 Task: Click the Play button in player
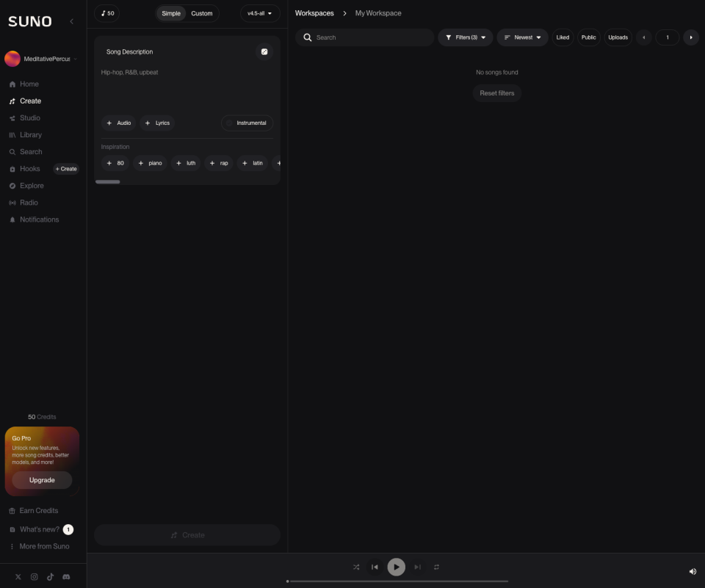[396, 567]
